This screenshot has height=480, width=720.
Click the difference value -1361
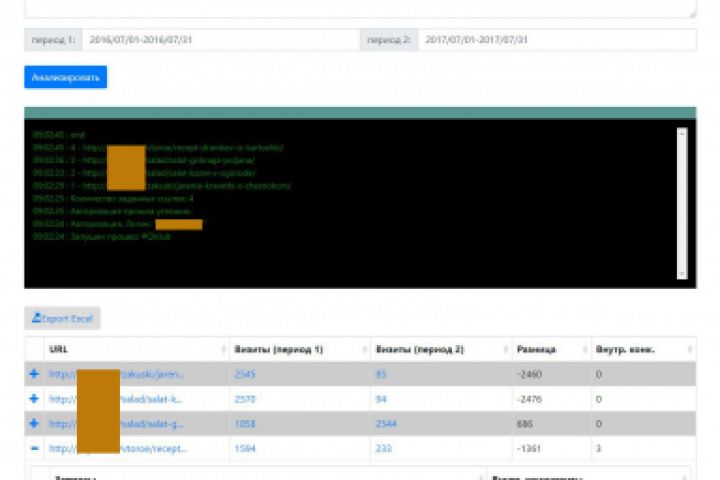pos(529,449)
